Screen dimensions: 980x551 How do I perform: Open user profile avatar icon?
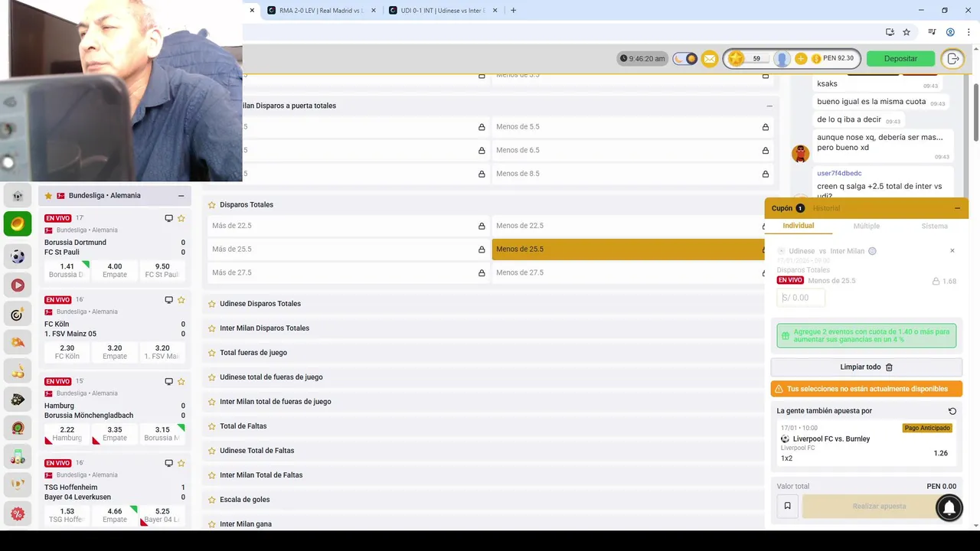(x=782, y=59)
